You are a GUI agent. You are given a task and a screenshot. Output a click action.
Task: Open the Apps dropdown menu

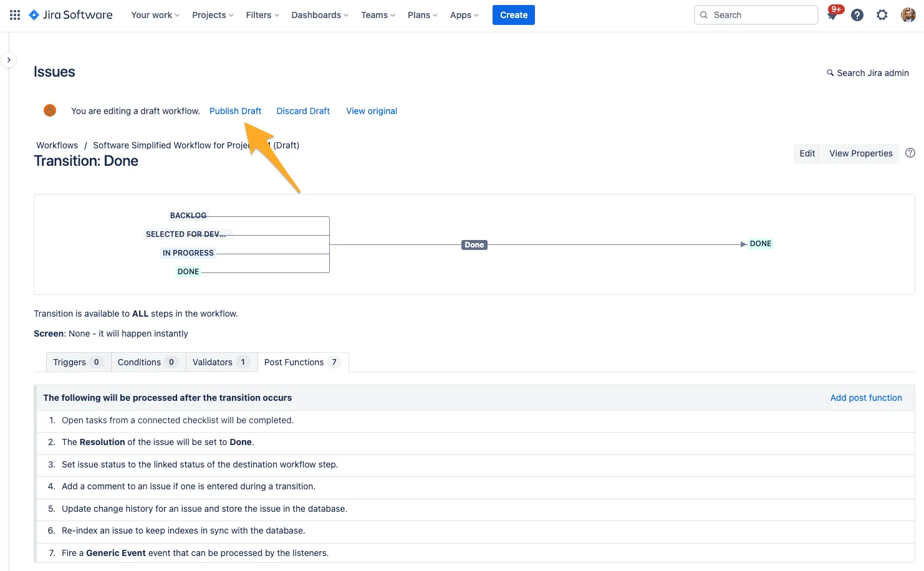464,15
